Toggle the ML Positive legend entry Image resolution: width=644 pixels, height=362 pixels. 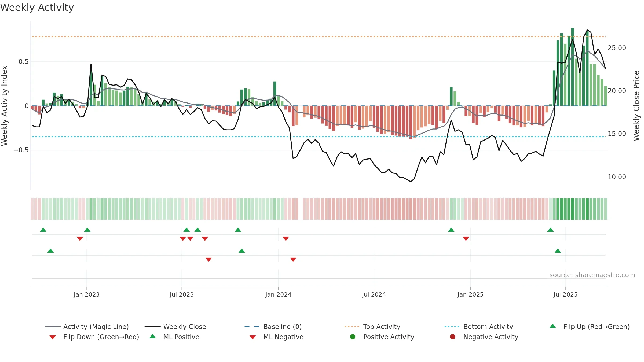(174, 337)
